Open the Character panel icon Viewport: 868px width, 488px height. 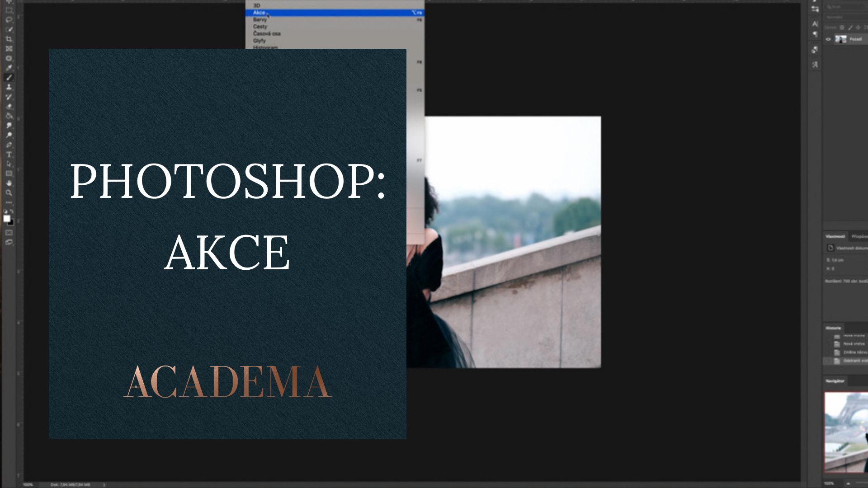(815, 24)
